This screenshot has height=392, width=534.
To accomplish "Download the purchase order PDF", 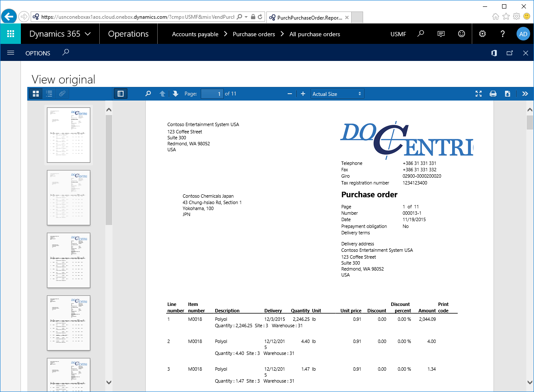I will pyautogui.click(x=508, y=94).
